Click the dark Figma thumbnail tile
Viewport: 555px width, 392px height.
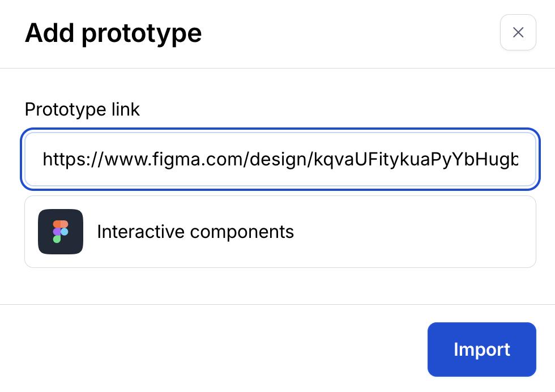pos(61,232)
